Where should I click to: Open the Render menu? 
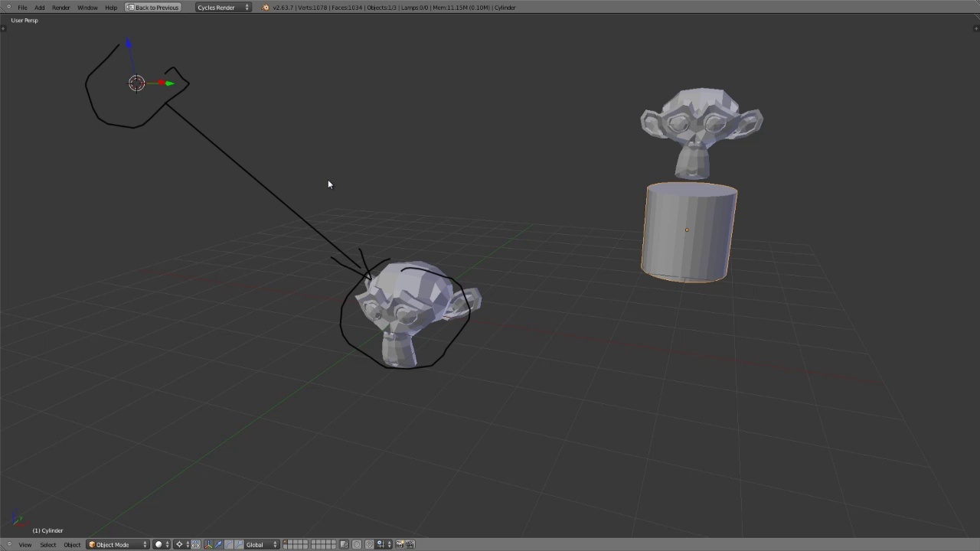pyautogui.click(x=60, y=7)
